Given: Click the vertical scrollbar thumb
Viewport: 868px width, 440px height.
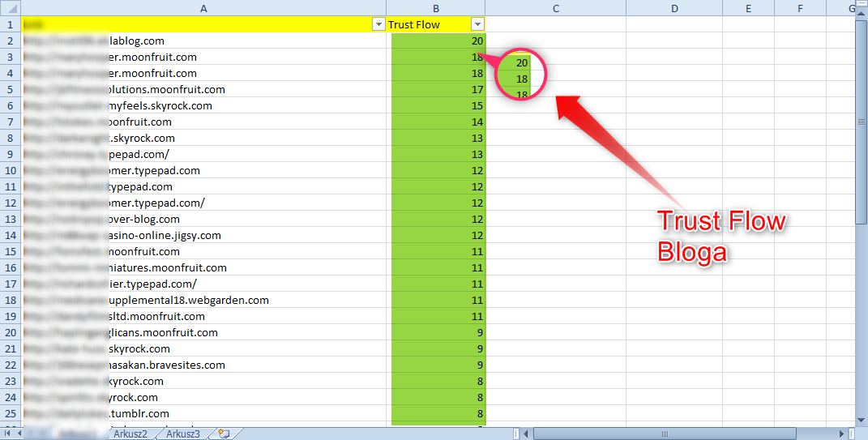Looking at the screenshot, I should coord(862,122).
